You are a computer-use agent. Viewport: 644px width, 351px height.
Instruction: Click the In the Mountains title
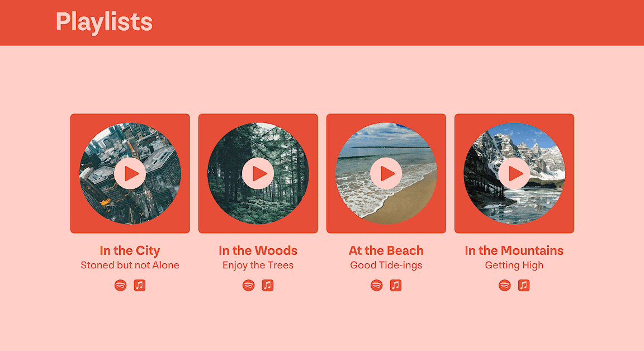point(514,250)
